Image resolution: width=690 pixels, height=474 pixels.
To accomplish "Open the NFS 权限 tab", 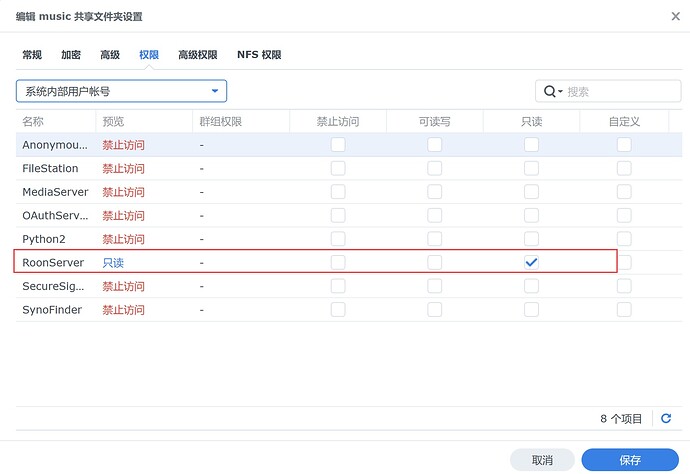I will coord(259,55).
